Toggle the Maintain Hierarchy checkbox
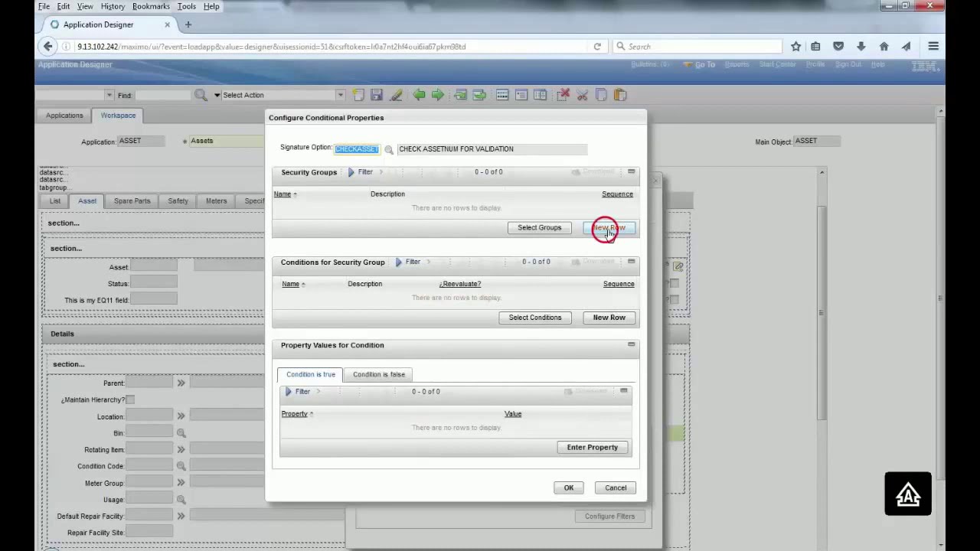Viewport: 980px width, 551px height. [130, 399]
